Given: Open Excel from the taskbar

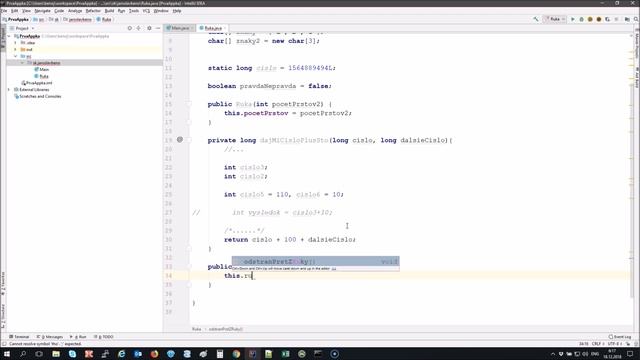Looking at the screenshot, I should point(285,354).
